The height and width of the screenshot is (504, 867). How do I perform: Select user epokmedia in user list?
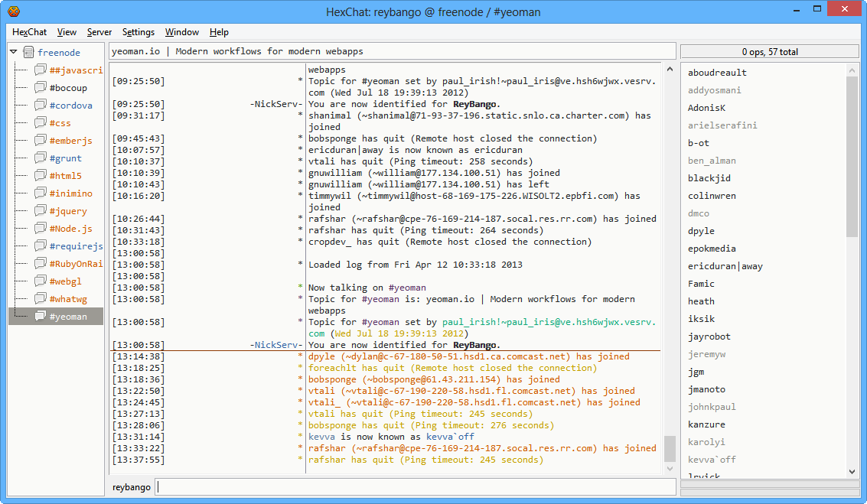coord(712,249)
